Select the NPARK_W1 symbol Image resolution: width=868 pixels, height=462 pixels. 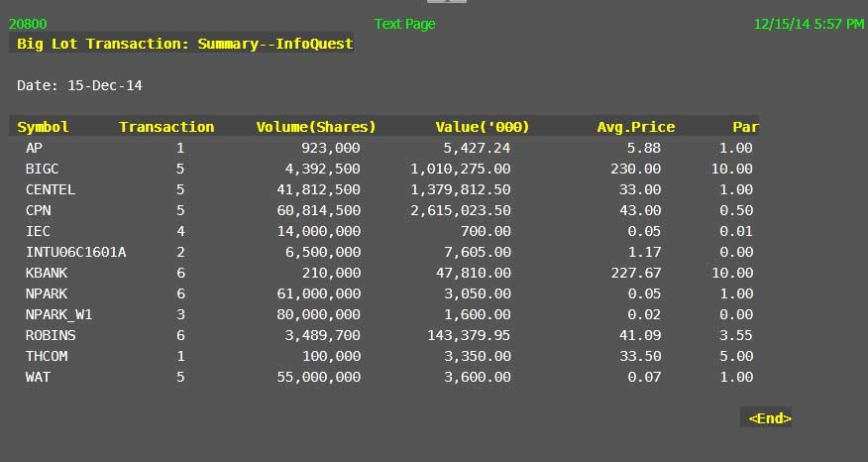(59, 314)
